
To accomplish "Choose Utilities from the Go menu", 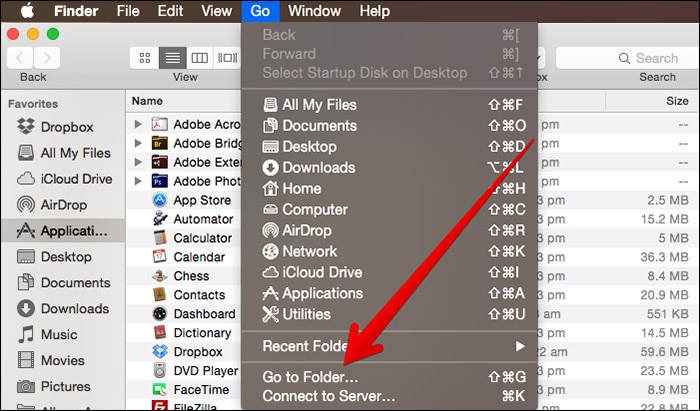I will click(x=389, y=315).
